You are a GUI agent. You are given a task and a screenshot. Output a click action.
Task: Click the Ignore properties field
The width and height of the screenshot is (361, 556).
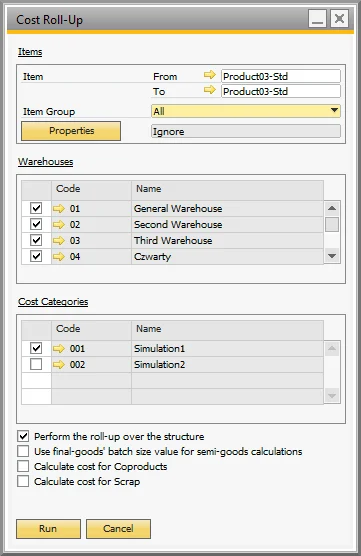[245, 131]
